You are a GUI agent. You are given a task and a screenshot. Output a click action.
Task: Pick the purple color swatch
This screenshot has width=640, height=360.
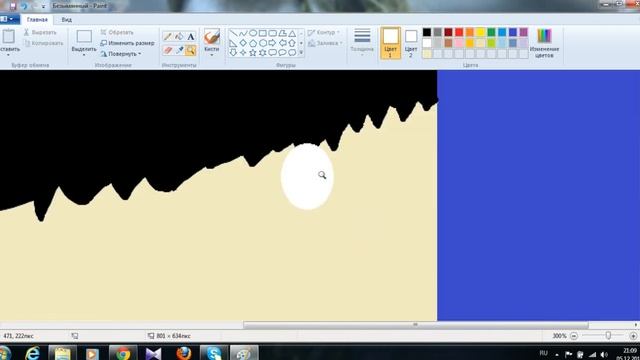(x=524, y=32)
